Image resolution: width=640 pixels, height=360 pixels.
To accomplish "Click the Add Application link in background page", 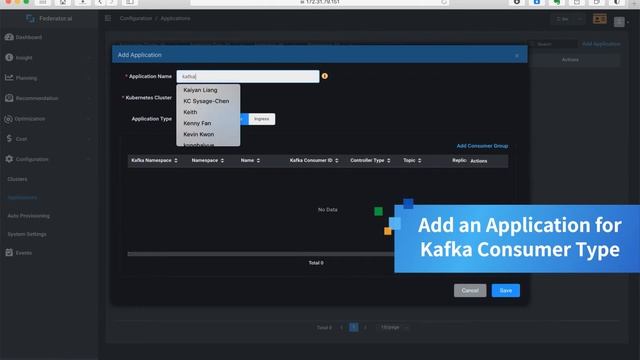I will (x=601, y=44).
